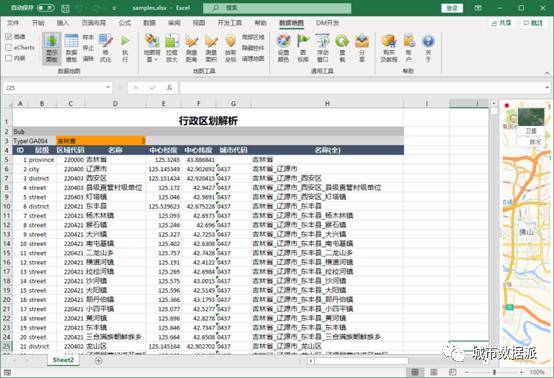554x378 pixels.
Task: Click the Sign in (登录) button
Action: pos(452,8)
